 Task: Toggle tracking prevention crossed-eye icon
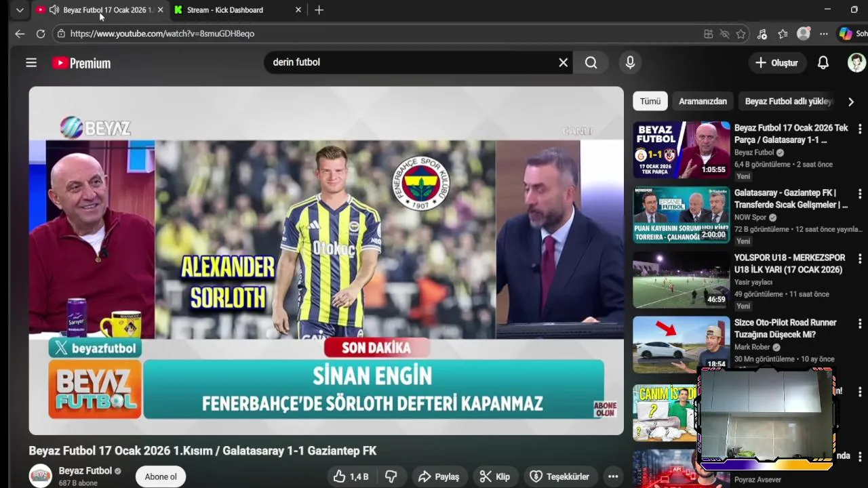tap(724, 34)
